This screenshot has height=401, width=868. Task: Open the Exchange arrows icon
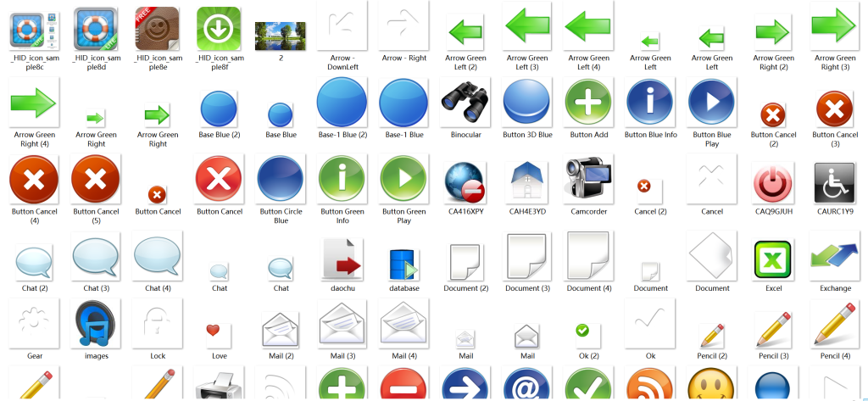tap(835, 257)
